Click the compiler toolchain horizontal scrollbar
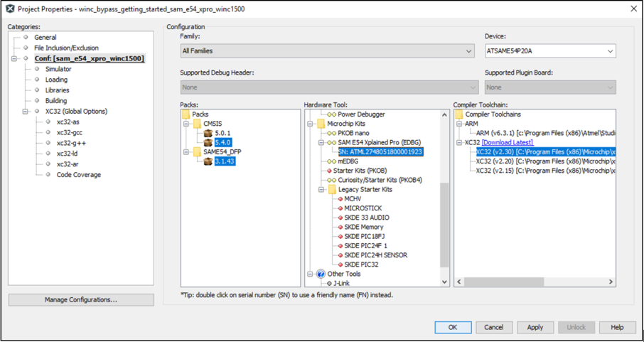This screenshot has width=644, height=342. click(534, 282)
